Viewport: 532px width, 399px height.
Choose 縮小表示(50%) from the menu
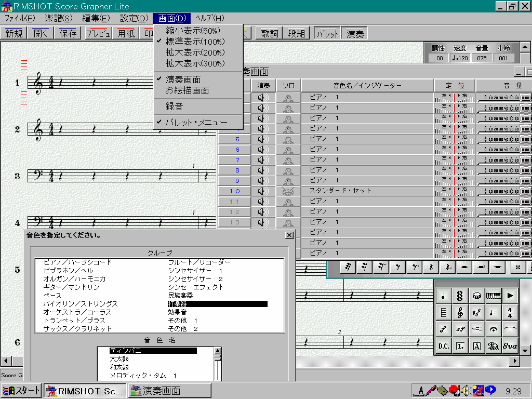coord(198,31)
